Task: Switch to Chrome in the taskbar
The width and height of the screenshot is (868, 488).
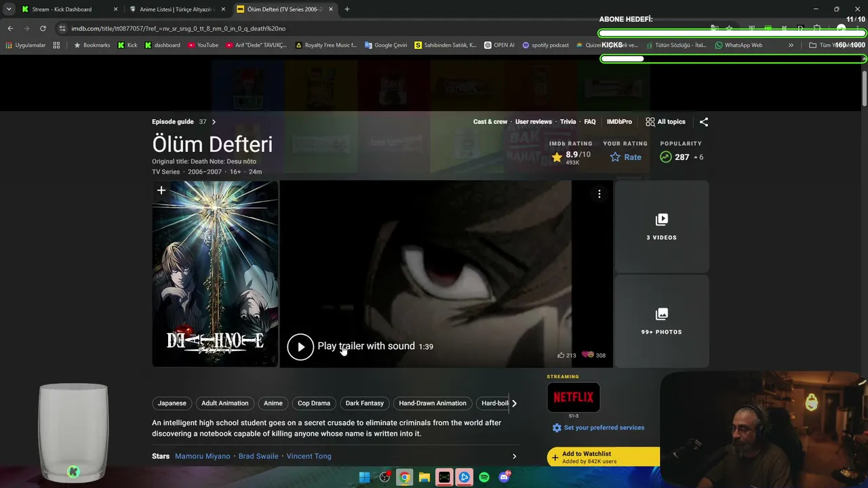Action: (404, 477)
